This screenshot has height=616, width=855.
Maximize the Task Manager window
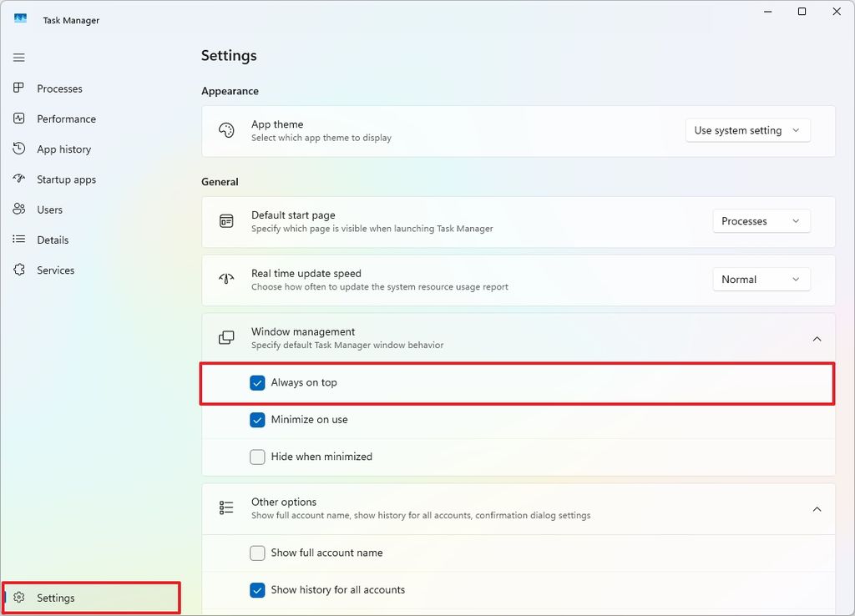coord(802,12)
